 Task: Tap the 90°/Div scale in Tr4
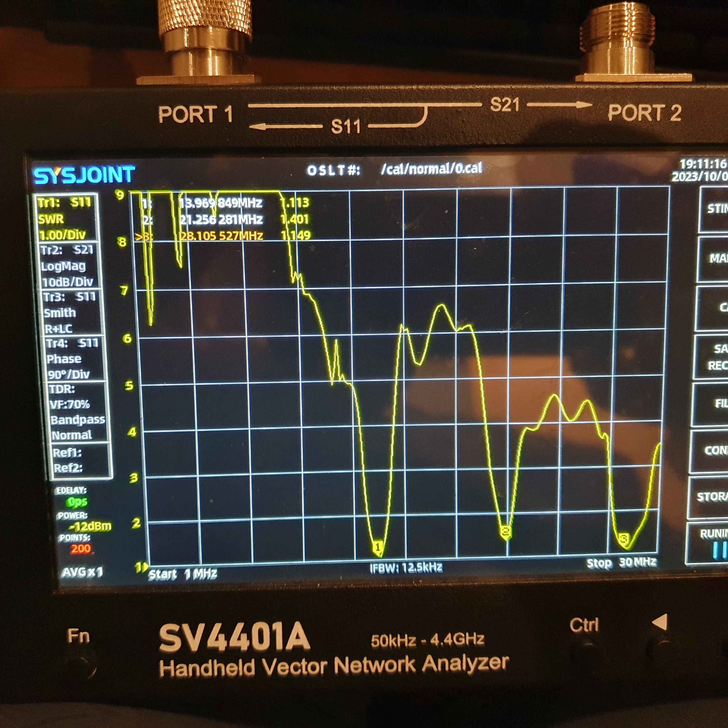pyautogui.click(x=69, y=374)
